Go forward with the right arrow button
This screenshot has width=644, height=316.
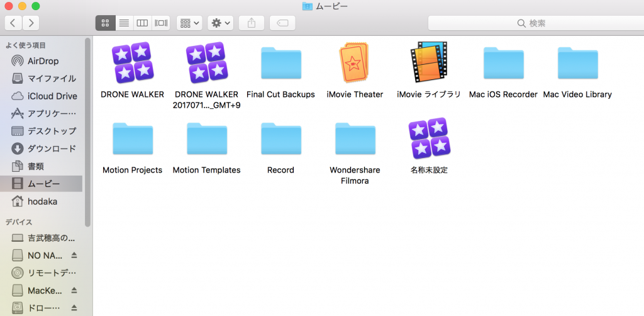31,23
